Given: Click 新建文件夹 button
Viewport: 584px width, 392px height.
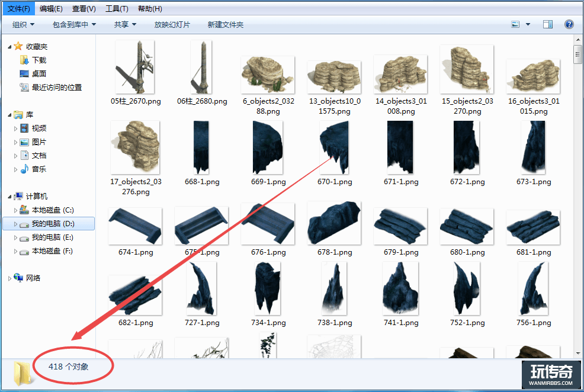Looking at the screenshot, I should (225, 24).
